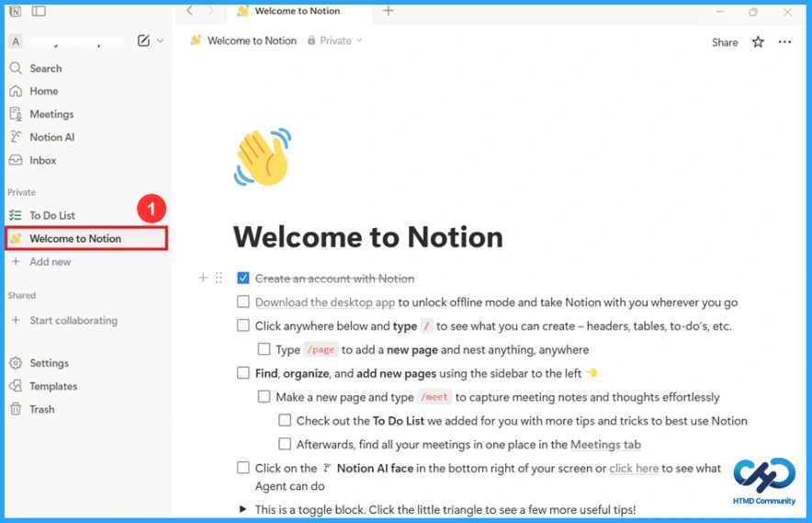Screen dimensions: 812x523
Task: Open the chevron next to compose icon
Action: coord(160,40)
